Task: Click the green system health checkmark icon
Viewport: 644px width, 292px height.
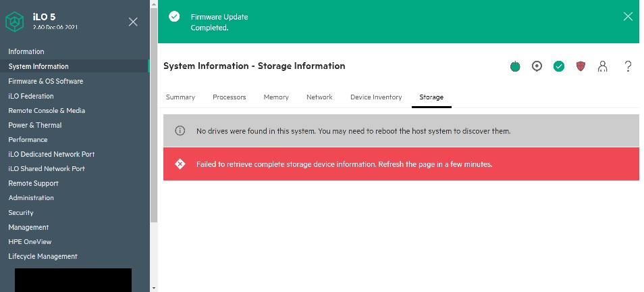Action: pos(559,66)
